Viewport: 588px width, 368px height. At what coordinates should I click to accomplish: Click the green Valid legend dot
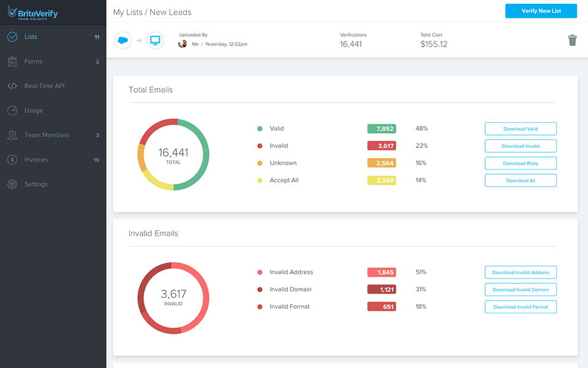tap(260, 129)
